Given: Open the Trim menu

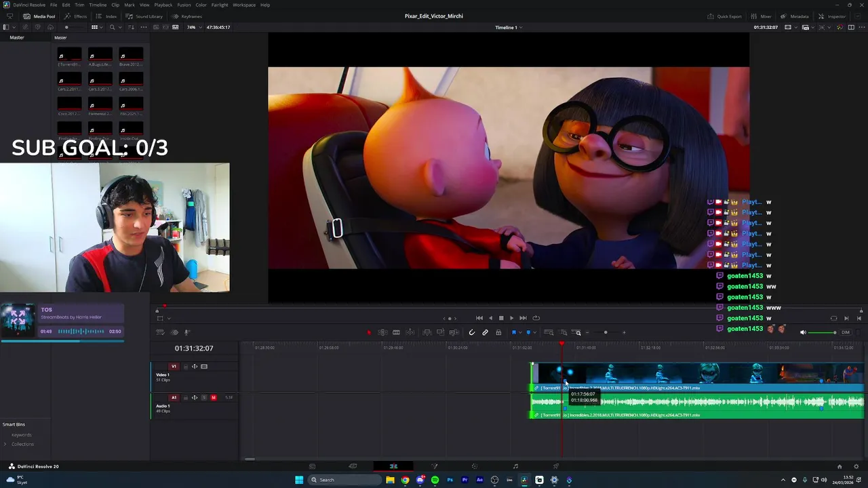Looking at the screenshot, I should tap(79, 5).
